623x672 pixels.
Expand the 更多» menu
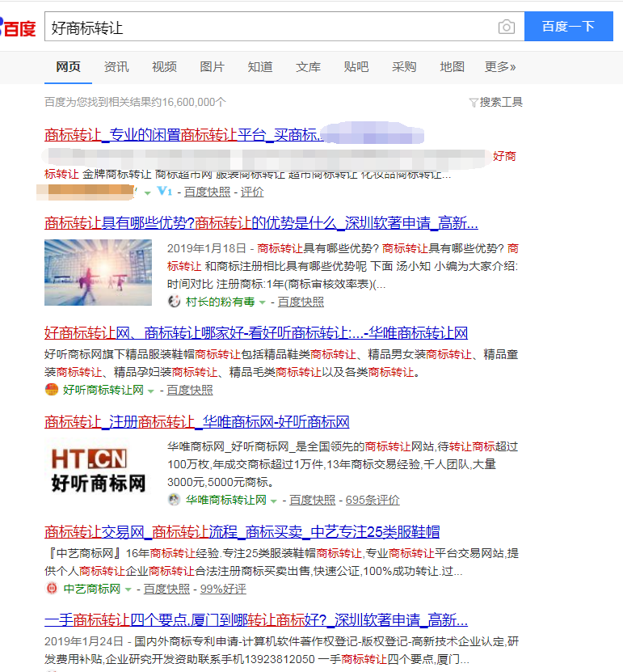[500, 67]
